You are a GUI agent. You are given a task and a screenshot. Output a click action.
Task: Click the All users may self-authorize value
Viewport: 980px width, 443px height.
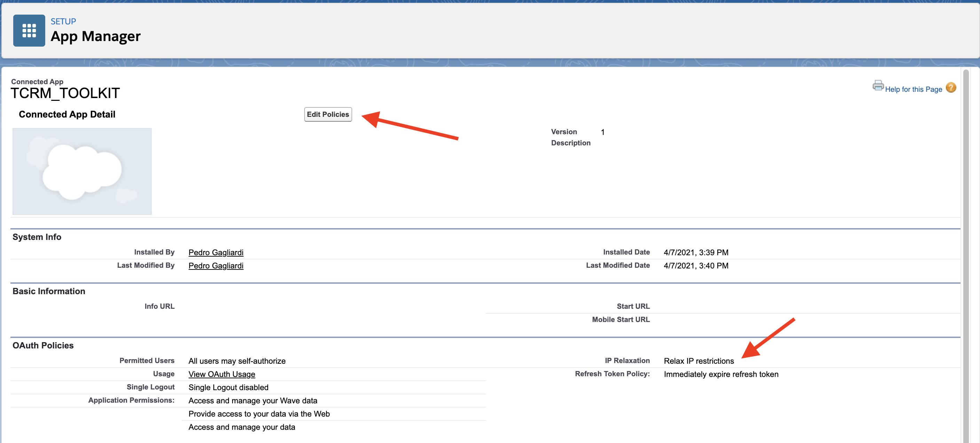[237, 361]
